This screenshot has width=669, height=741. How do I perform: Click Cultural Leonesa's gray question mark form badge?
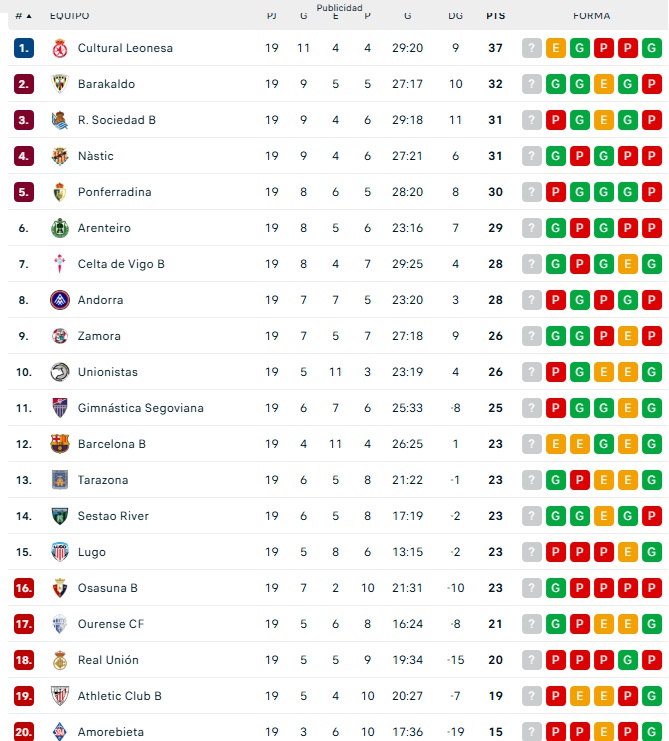click(x=531, y=48)
